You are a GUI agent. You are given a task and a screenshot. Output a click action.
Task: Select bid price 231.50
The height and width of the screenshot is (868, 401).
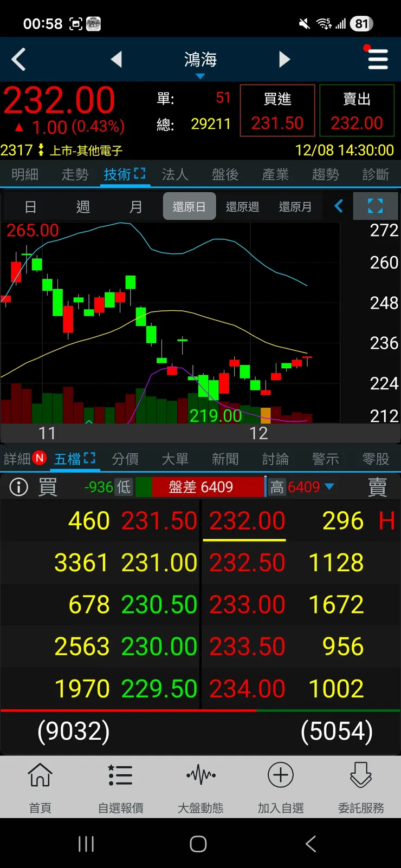(x=159, y=521)
